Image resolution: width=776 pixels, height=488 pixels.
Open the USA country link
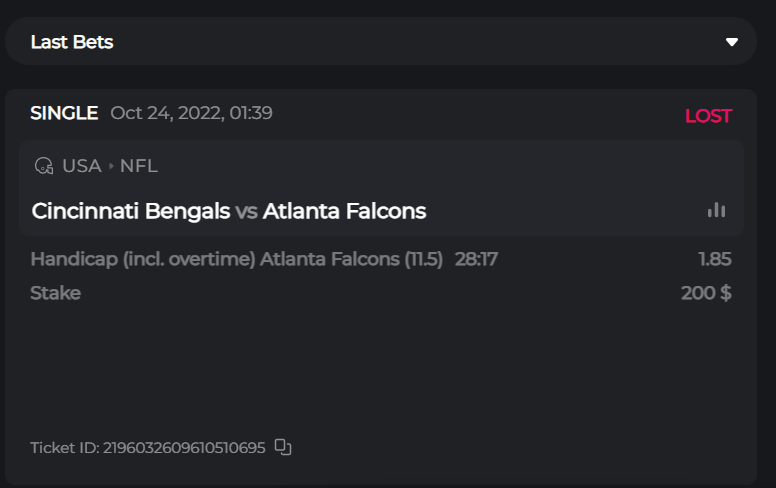click(82, 166)
